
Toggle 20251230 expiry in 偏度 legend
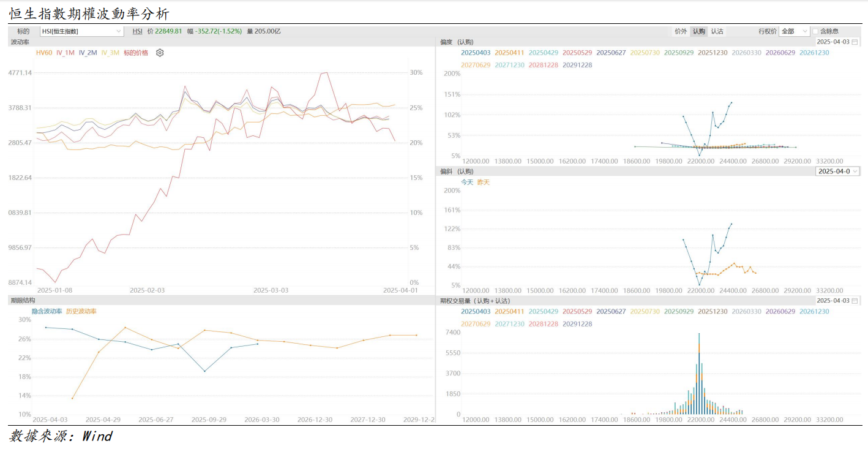[x=713, y=53]
